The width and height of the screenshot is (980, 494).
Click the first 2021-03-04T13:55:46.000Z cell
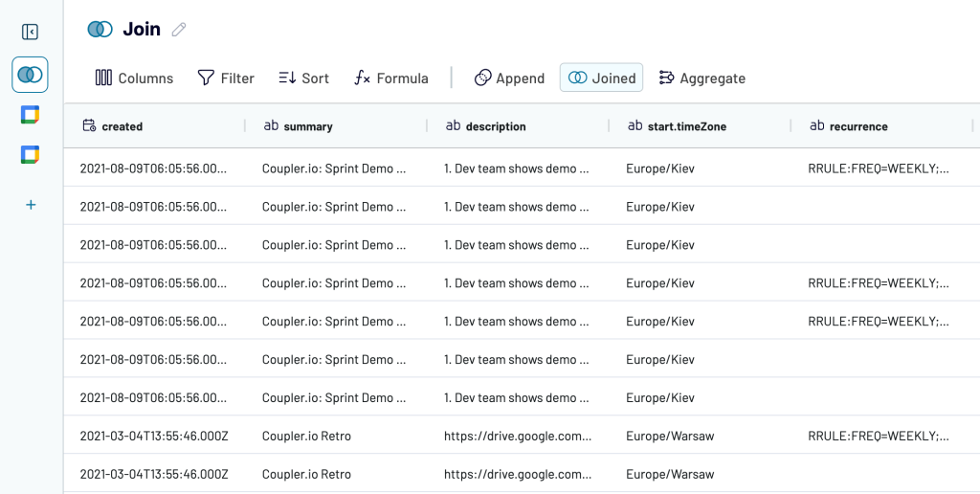click(x=154, y=436)
